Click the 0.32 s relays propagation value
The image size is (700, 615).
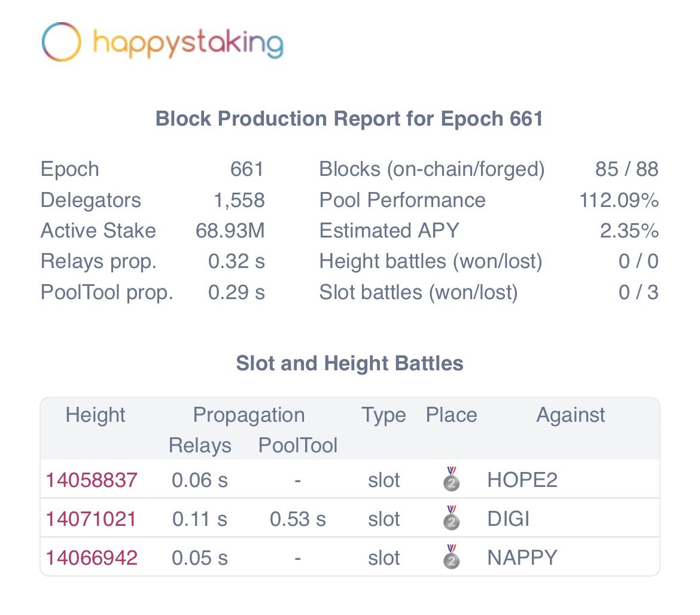coord(236,261)
